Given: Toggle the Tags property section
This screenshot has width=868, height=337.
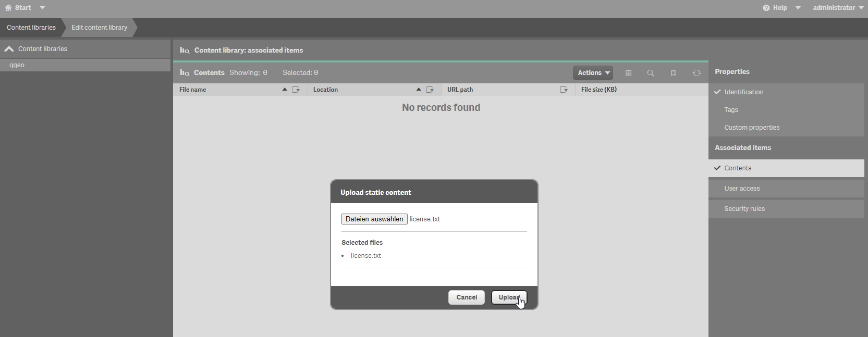Looking at the screenshot, I should [x=731, y=110].
